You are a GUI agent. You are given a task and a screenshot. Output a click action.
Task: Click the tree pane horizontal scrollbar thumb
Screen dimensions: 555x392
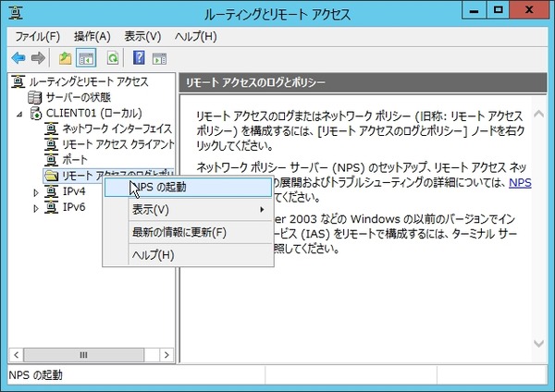click(x=83, y=355)
